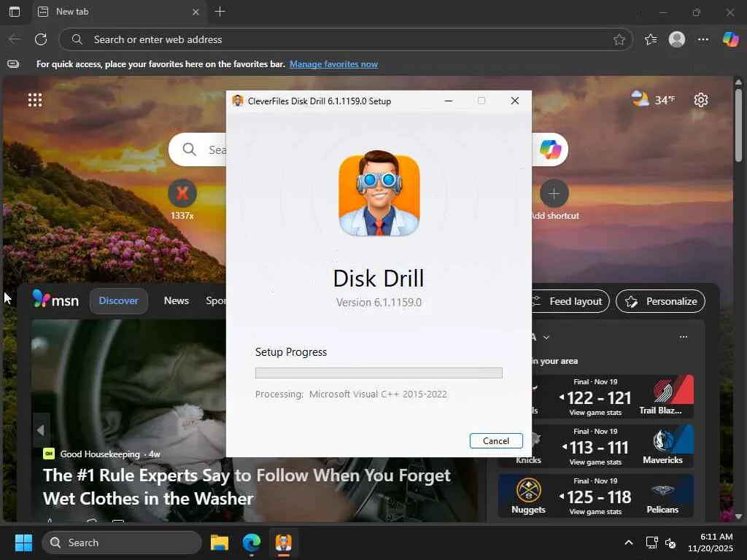The width and height of the screenshot is (747, 560).
Task: Click the Nuggets team logo
Action: [x=528, y=490]
